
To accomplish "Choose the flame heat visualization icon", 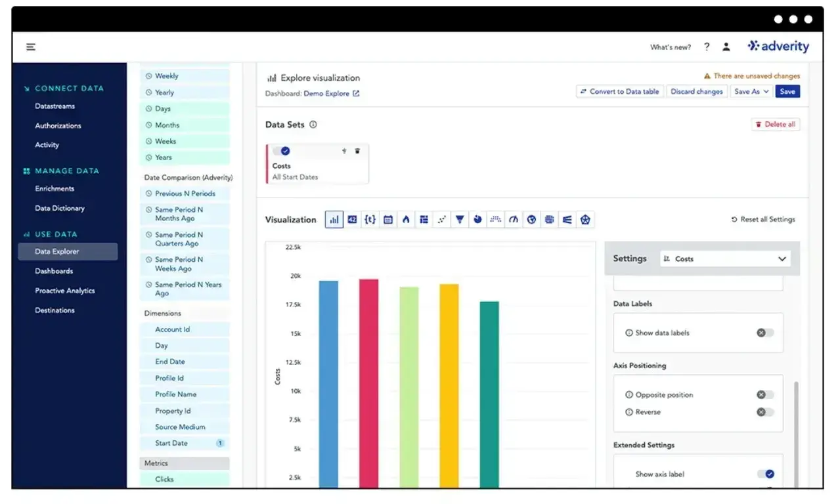I will tap(406, 220).
